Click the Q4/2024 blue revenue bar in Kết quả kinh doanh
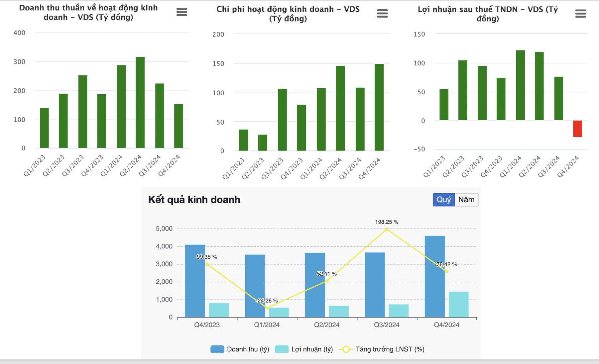 [434, 276]
